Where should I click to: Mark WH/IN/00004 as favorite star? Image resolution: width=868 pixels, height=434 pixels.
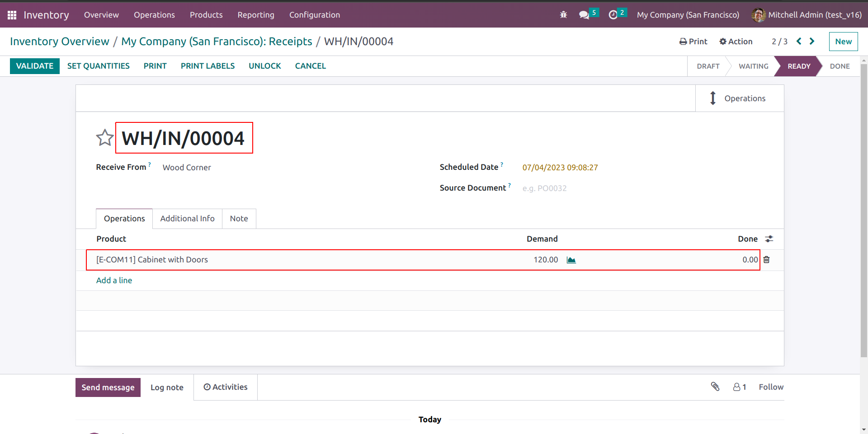point(105,138)
